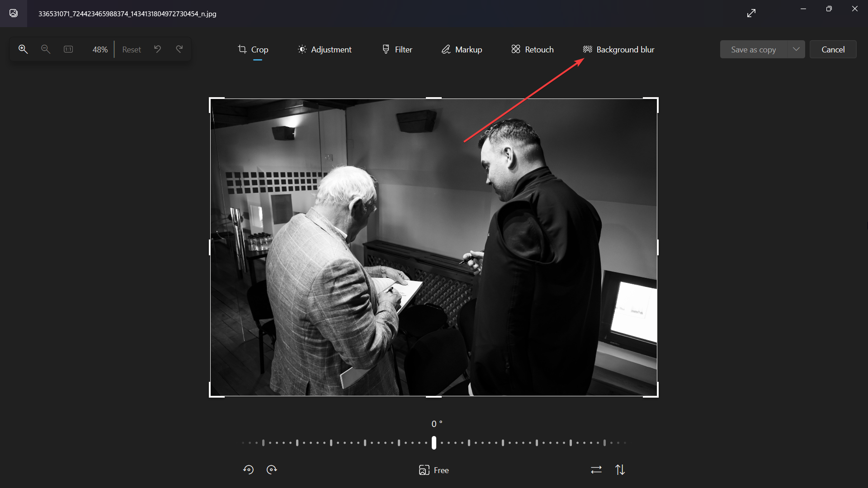The image size is (868, 488).
Task: Toggle flip horizontal orientation
Action: coord(596,470)
